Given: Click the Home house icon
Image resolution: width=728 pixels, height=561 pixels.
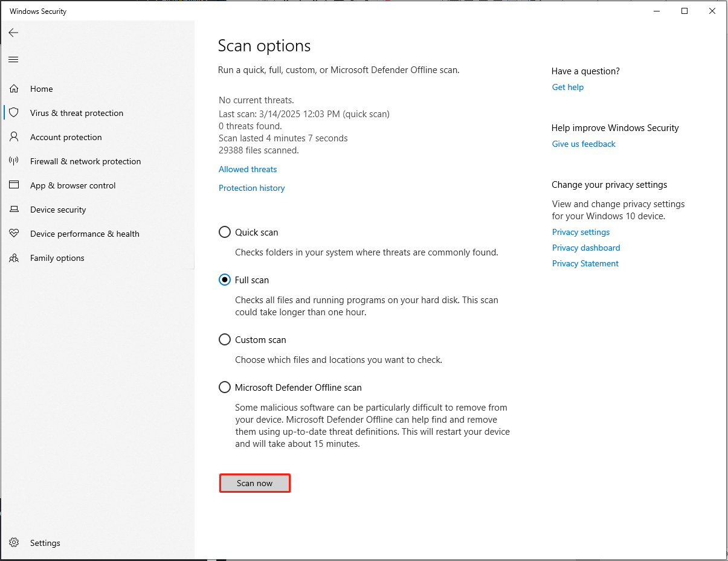Looking at the screenshot, I should click(x=14, y=89).
